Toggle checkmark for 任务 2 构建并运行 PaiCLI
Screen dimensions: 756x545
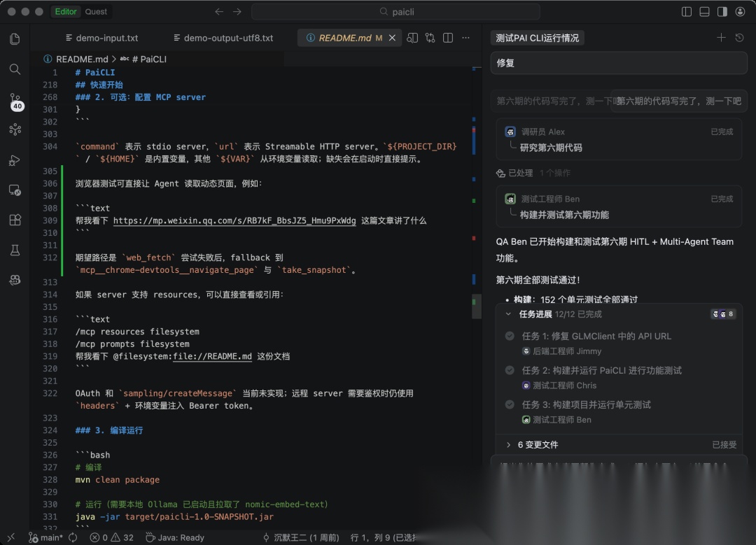click(x=510, y=370)
